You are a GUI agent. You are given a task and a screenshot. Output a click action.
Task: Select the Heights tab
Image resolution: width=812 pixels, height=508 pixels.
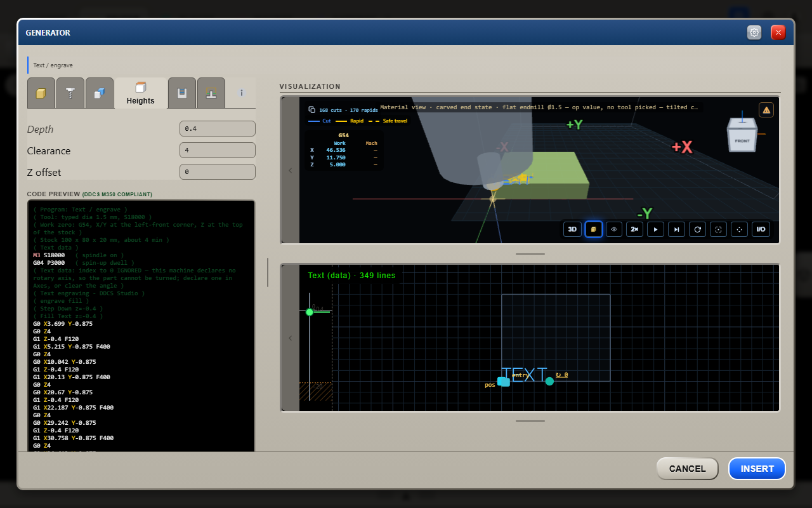point(140,93)
